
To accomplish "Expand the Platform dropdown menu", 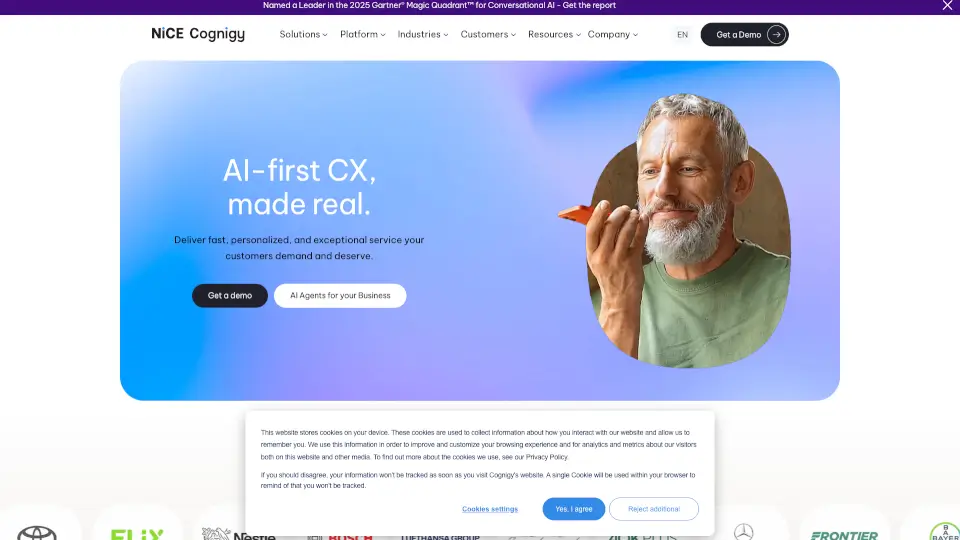I will pyautogui.click(x=362, y=35).
